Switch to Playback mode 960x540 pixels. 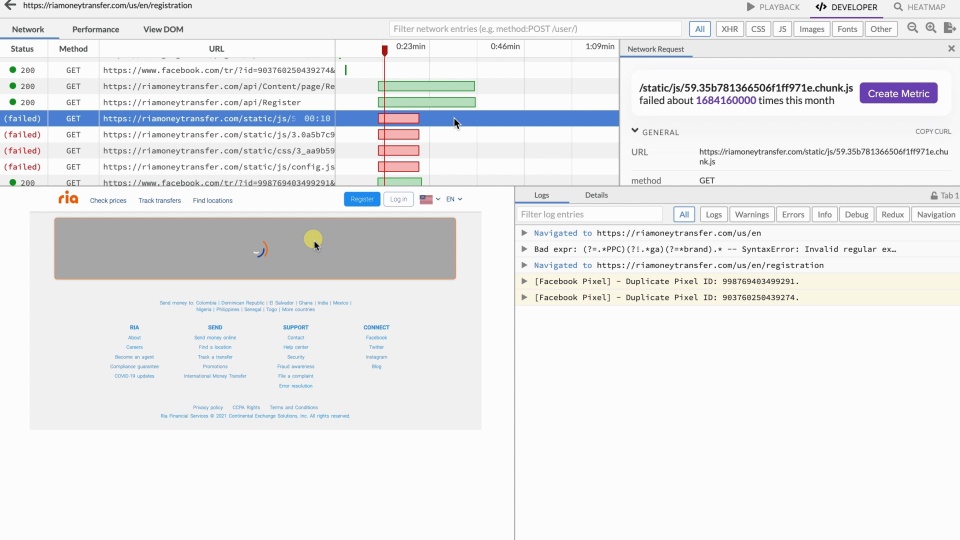pyautogui.click(x=773, y=7)
